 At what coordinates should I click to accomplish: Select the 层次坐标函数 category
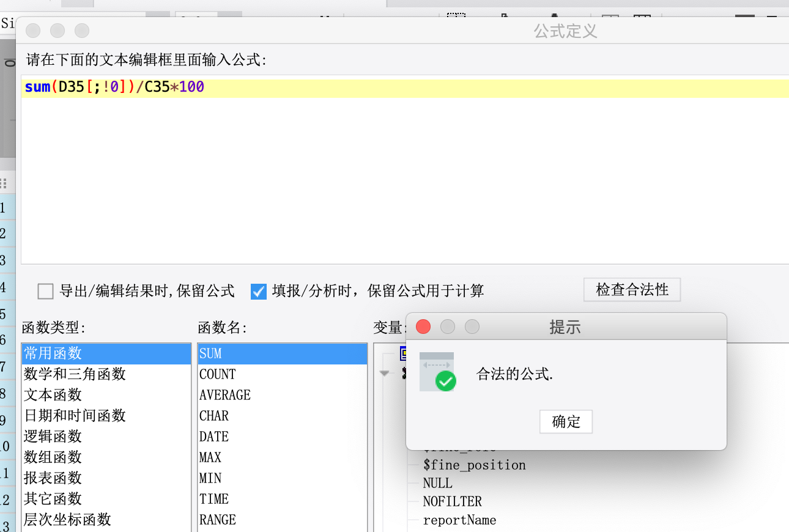tap(106, 520)
